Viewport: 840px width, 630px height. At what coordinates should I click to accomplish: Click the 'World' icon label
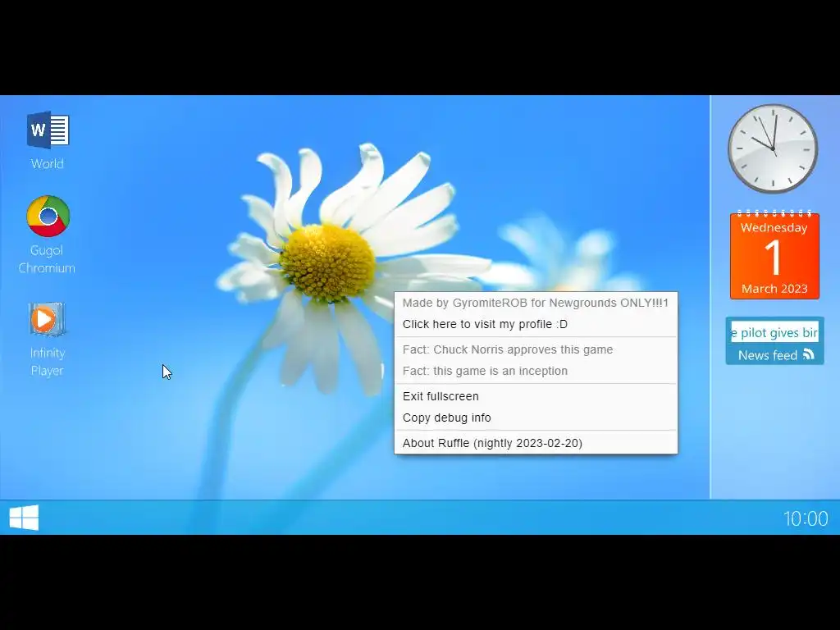coord(47,163)
